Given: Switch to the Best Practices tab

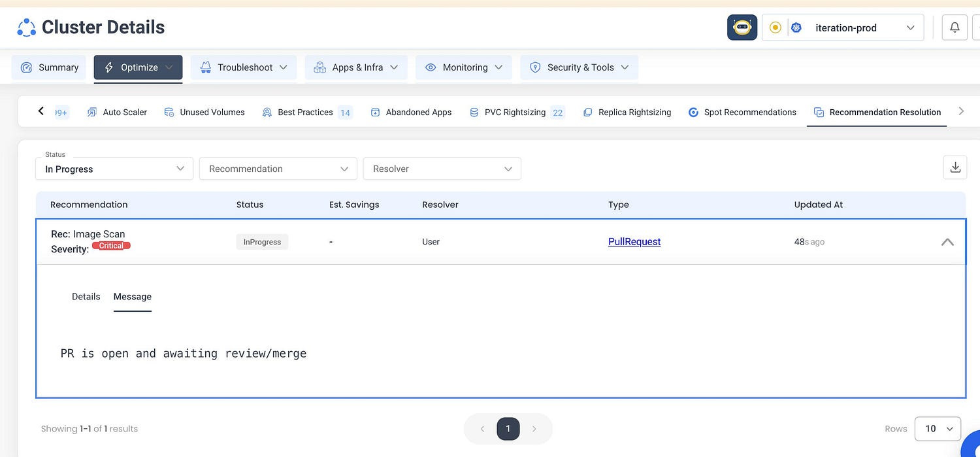Looking at the screenshot, I should tap(306, 112).
